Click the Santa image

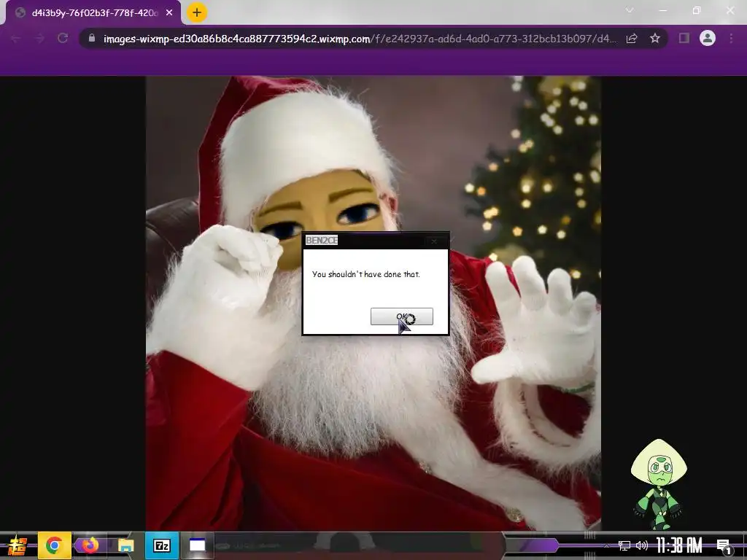tap(373, 303)
